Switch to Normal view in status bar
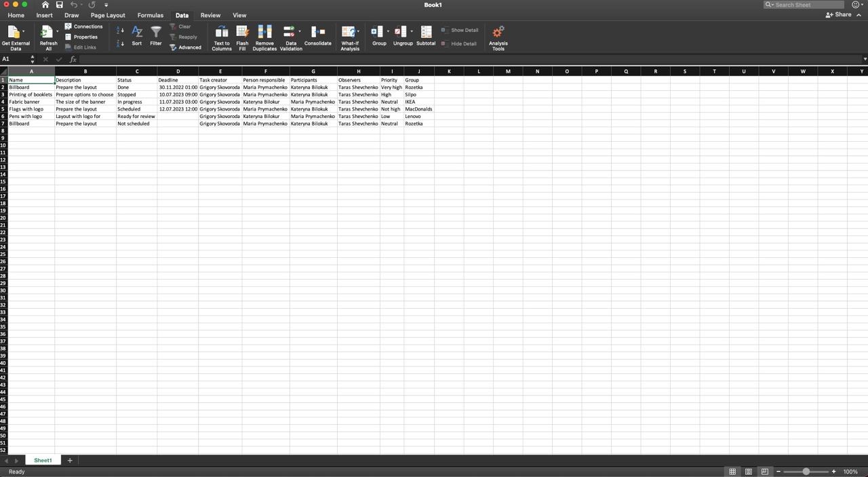 tap(732, 472)
